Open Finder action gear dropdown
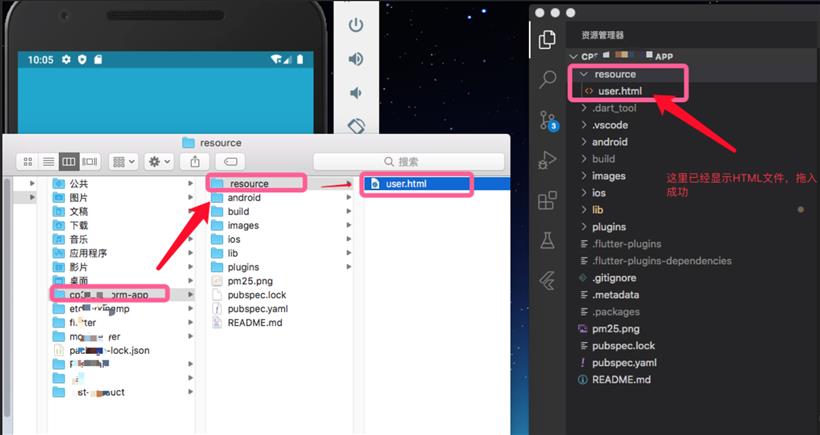This screenshot has width=820, height=435. click(x=160, y=162)
